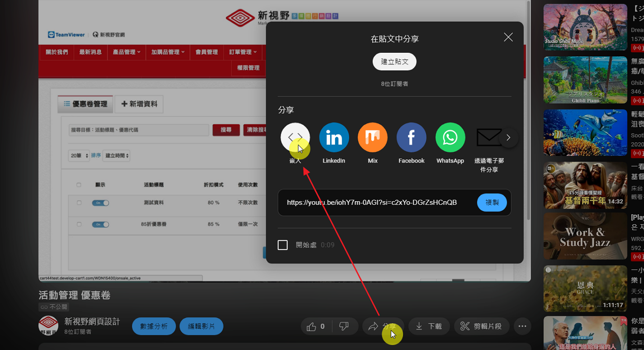
Task: Close the share dialog
Action: click(x=508, y=38)
